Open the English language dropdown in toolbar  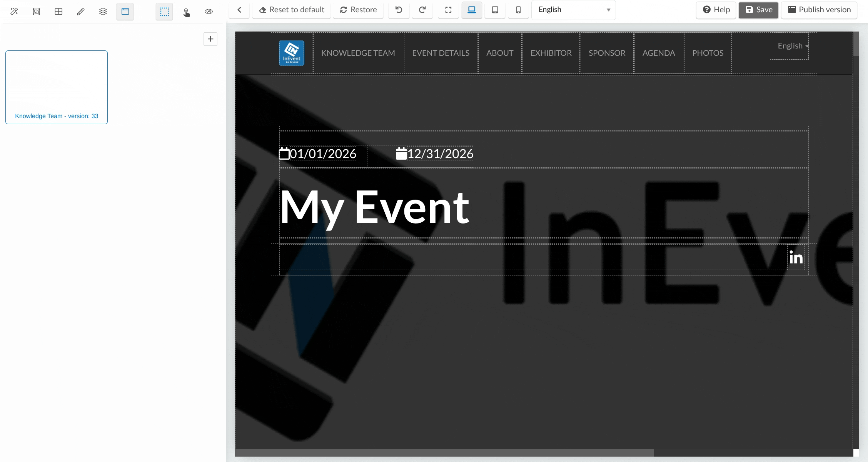click(x=574, y=10)
